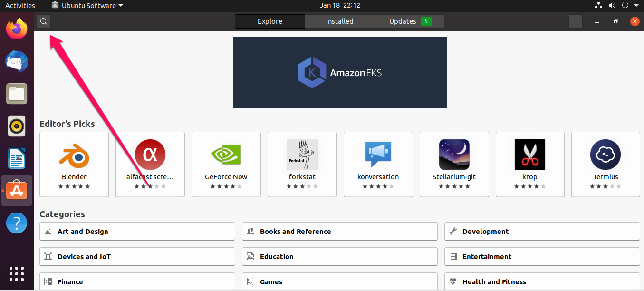The width and height of the screenshot is (644, 291).
Task: Open LibreOffice Writer from the dock
Action: [17, 159]
